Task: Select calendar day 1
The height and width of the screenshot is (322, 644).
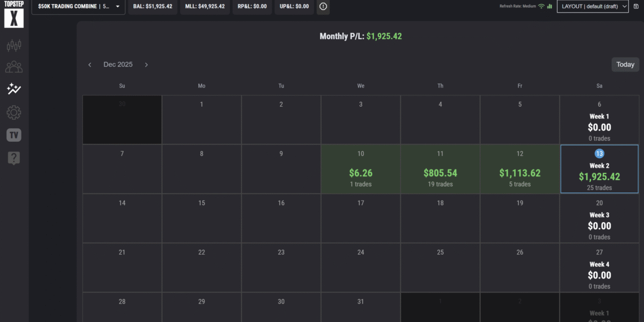Action: [x=202, y=120]
